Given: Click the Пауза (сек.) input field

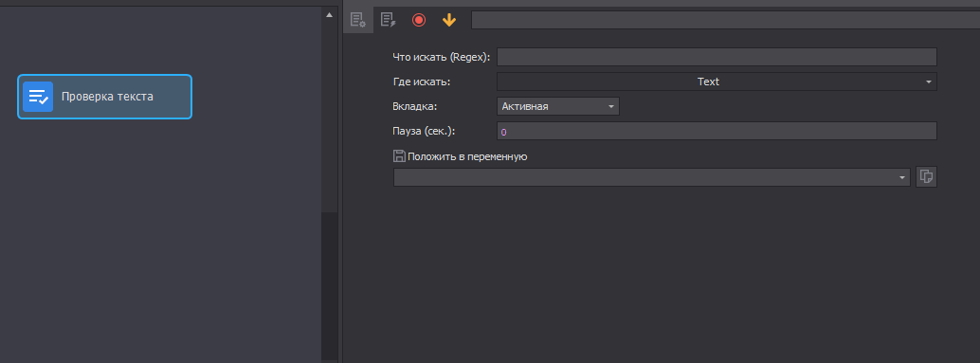Looking at the screenshot, I should 717,131.
